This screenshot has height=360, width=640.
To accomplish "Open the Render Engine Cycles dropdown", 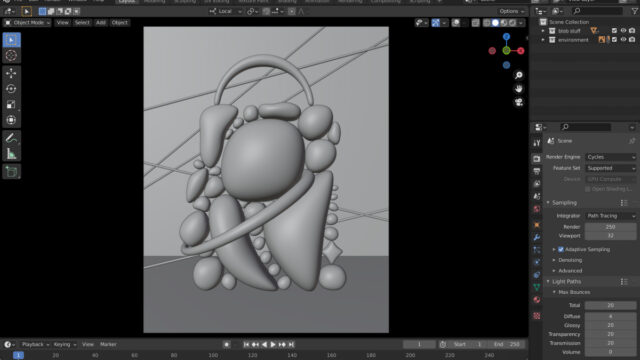I will (611, 157).
